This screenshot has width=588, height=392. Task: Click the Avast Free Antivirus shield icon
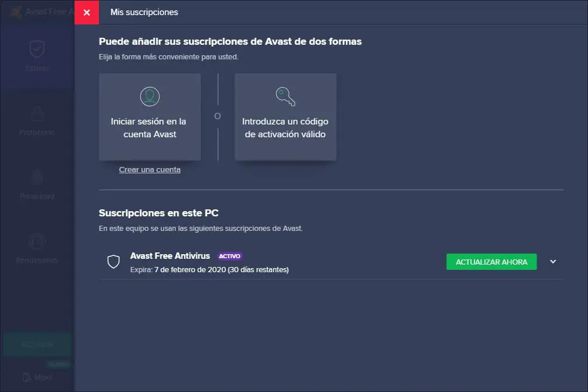[x=114, y=262]
